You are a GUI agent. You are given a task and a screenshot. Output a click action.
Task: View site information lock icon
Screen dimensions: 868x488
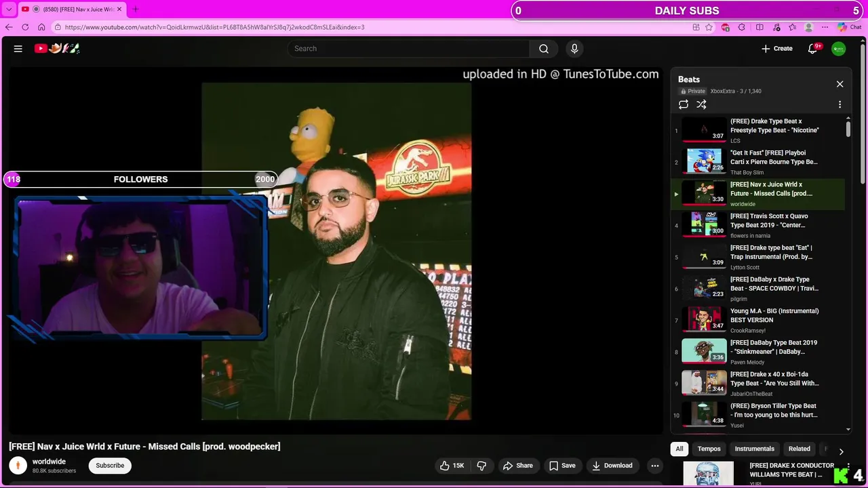pos(58,27)
